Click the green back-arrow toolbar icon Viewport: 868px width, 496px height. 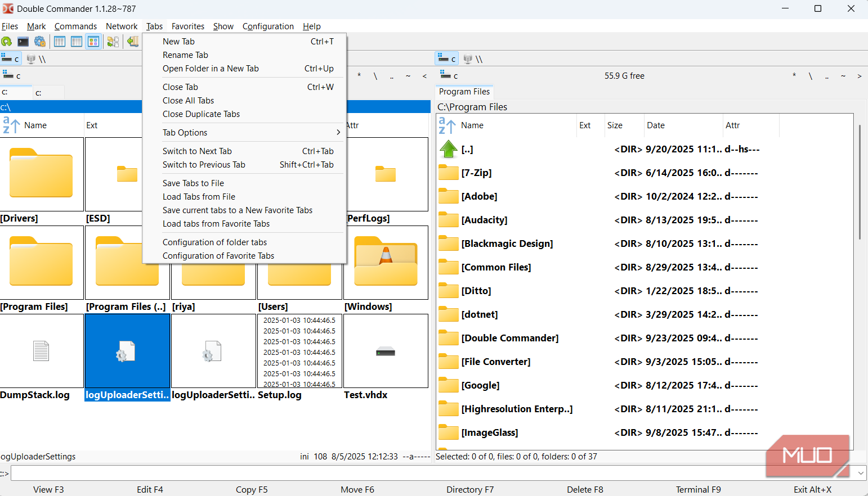[133, 42]
